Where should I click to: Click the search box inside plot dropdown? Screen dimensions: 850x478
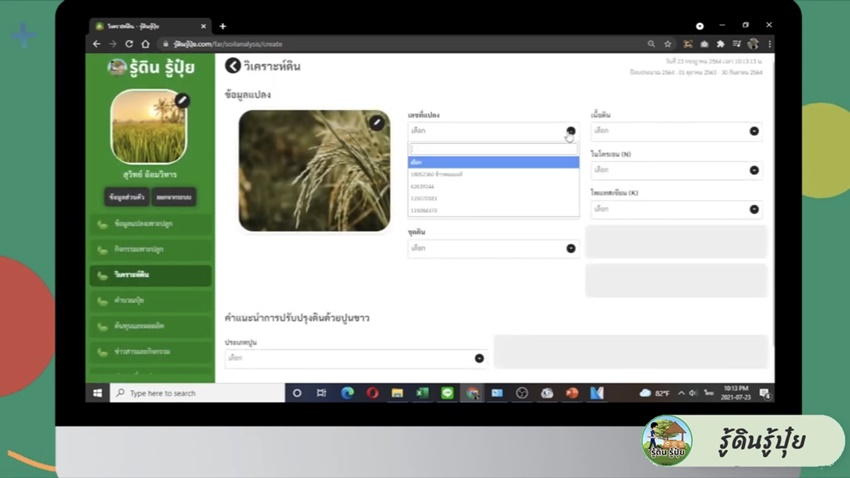[493, 150]
